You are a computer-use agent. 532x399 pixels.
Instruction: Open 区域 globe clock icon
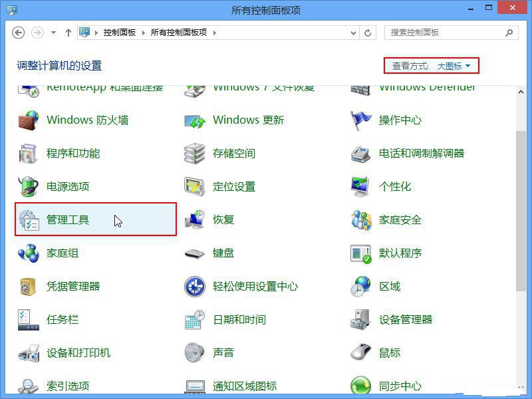(360, 287)
